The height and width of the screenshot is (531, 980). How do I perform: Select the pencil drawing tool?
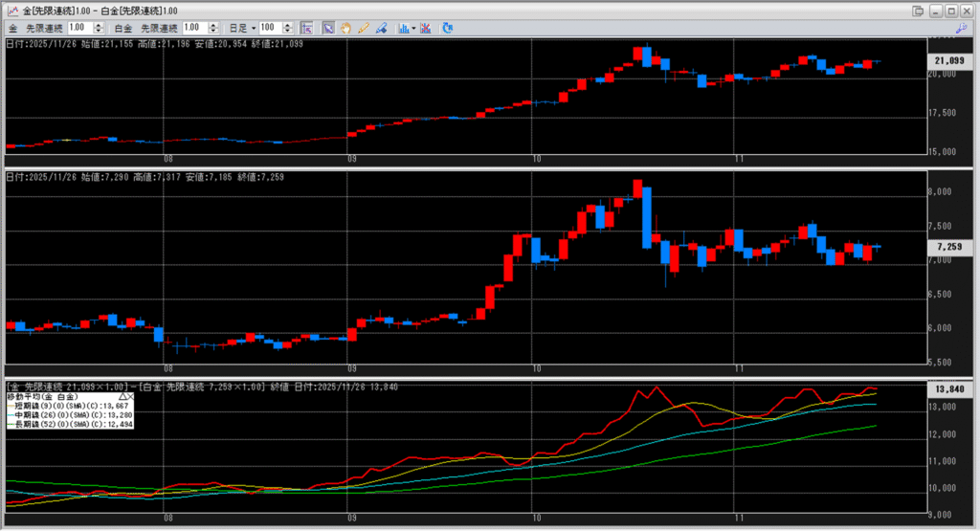coord(364,28)
